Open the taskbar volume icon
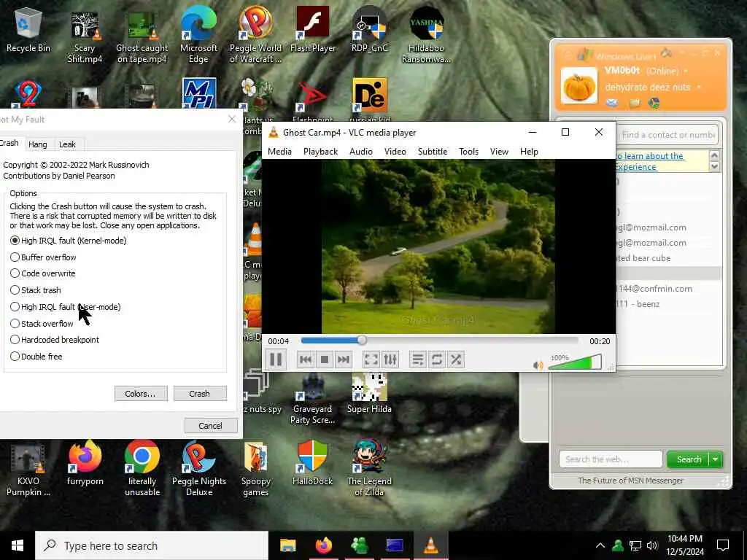The image size is (747, 560). [x=652, y=545]
